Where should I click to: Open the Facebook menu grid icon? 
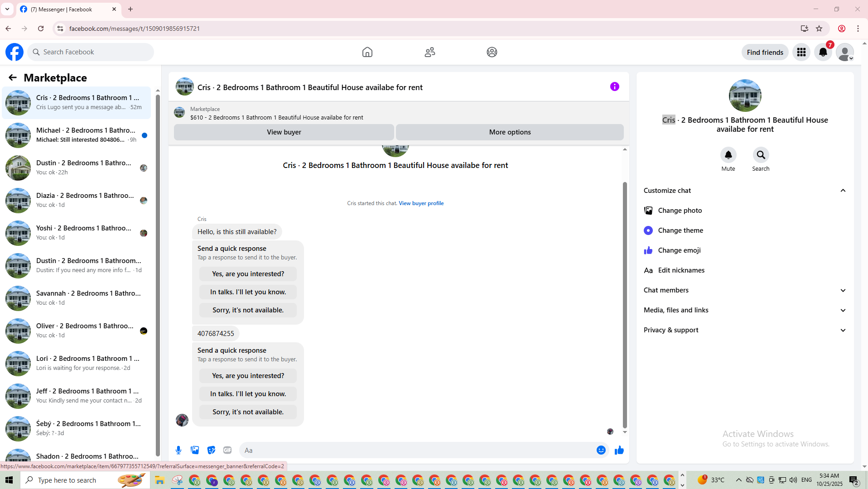point(801,52)
